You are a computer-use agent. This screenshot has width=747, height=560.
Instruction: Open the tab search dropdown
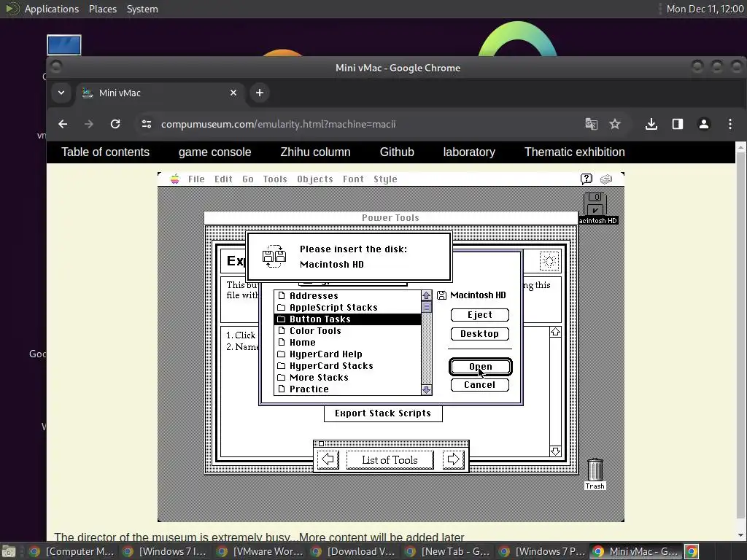tap(61, 93)
